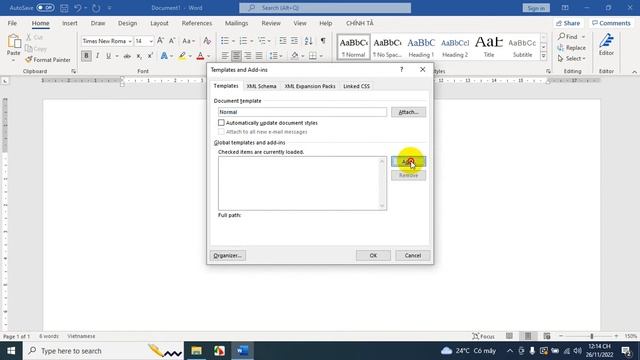Confirm dialog with OK
This screenshot has height=360, width=640.
point(373,256)
